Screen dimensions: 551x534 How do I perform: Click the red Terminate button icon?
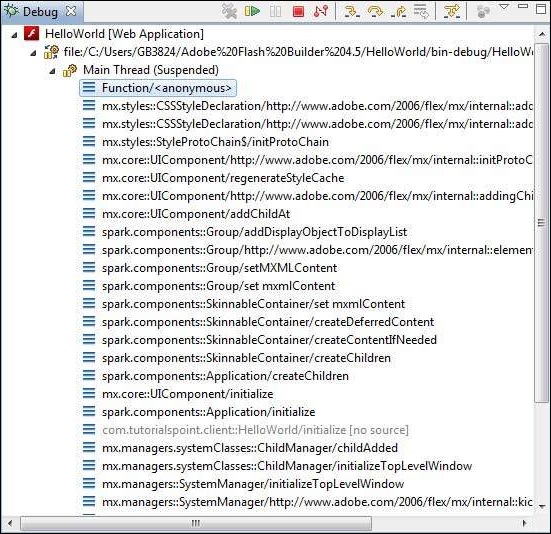(x=298, y=12)
